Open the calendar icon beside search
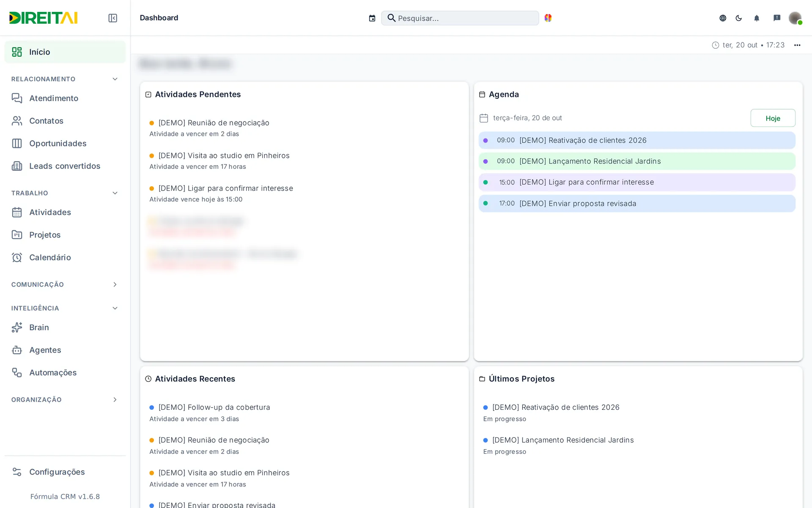 372,18
